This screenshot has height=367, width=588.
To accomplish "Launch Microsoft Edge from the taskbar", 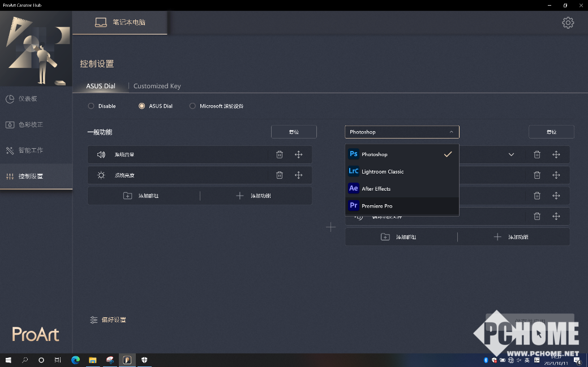I will (76, 360).
